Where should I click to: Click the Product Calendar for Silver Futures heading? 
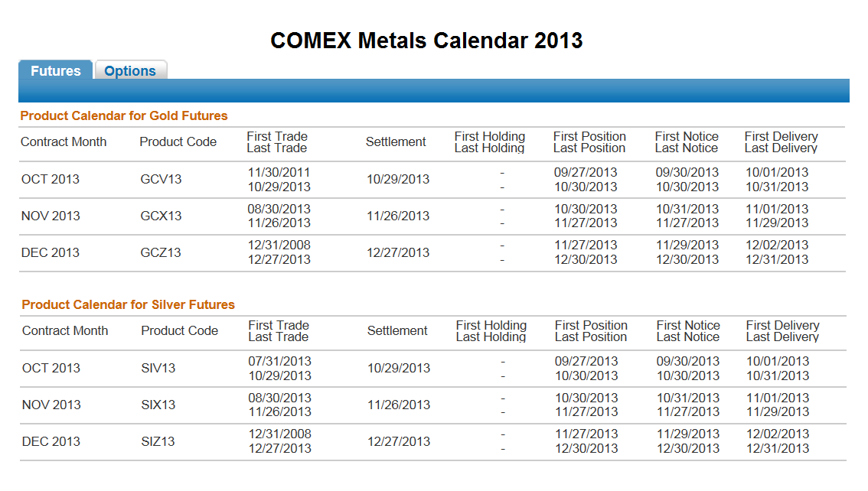(x=128, y=304)
